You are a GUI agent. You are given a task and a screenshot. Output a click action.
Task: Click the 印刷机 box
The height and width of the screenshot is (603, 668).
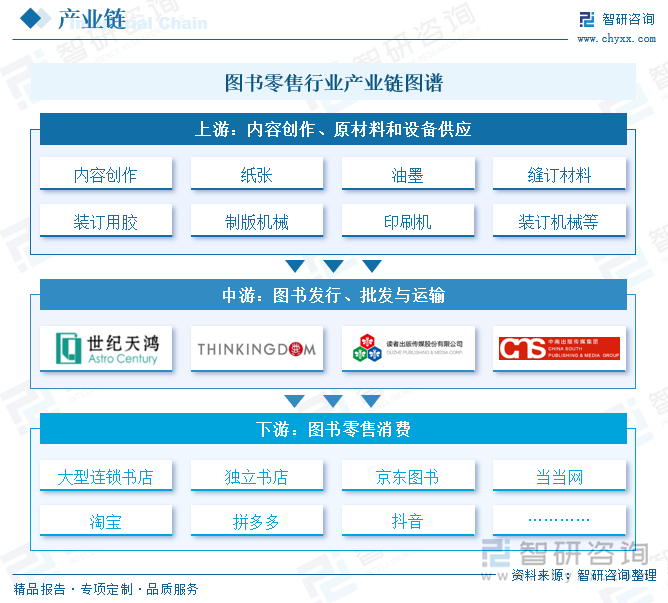point(408,221)
